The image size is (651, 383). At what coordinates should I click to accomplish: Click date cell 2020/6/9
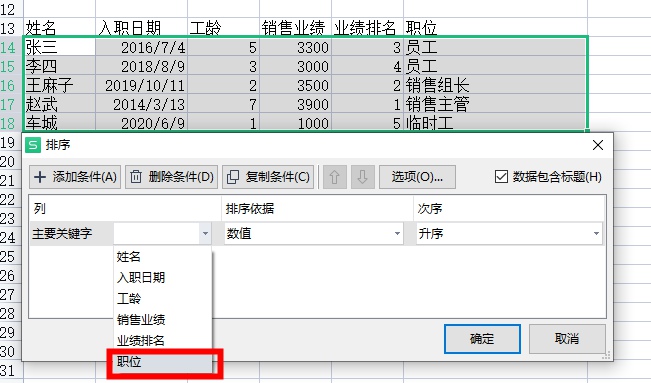click(142, 123)
